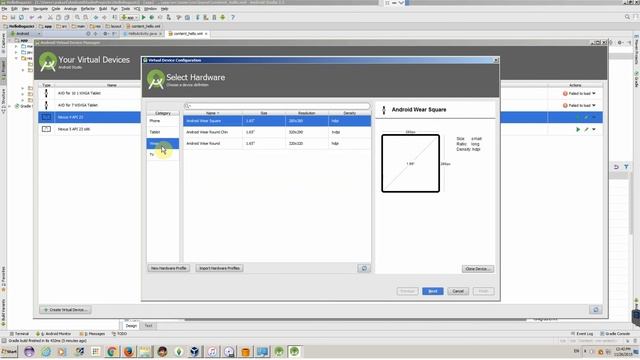Viewport: 640px width, 360px height.
Task: Select Android Wear Square device row
Action: click(277, 121)
